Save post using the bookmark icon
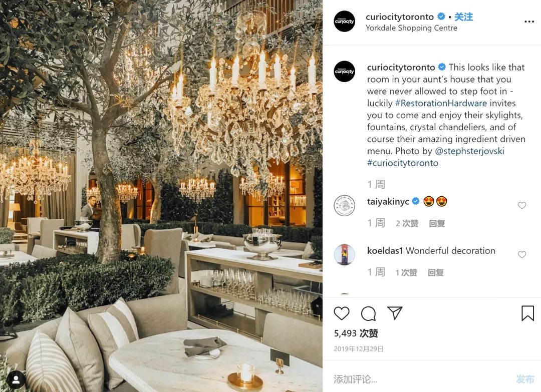 point(527,313)
